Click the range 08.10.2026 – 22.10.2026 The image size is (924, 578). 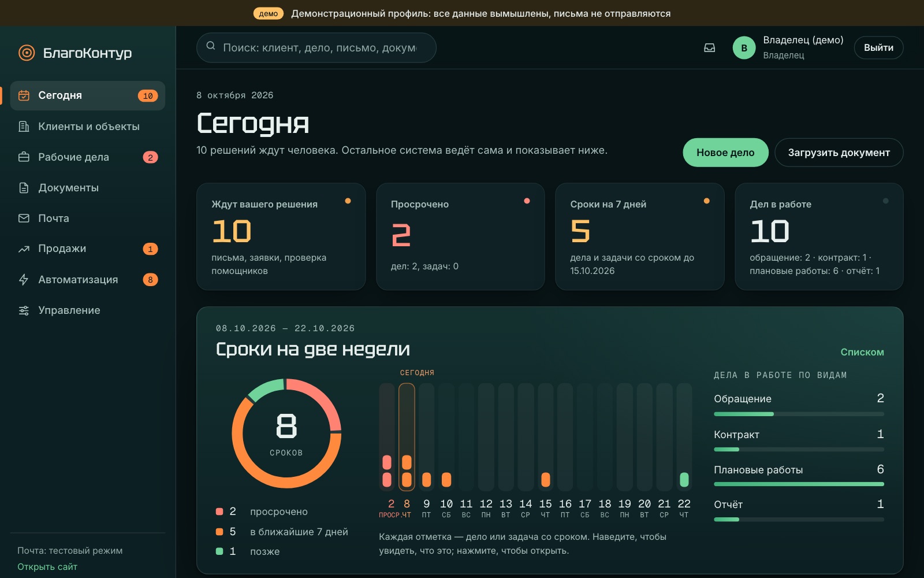pos(285,328)
